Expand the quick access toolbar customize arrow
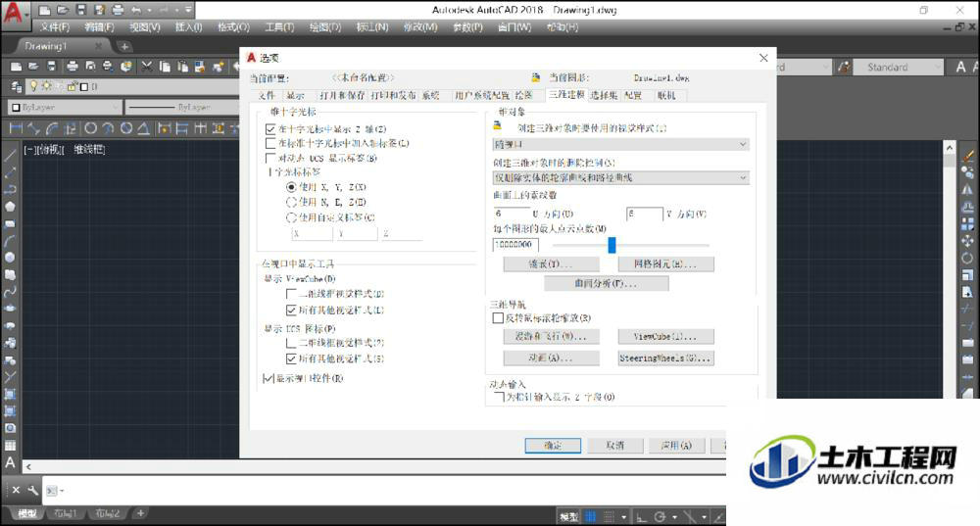The image size is (980, 526). (189, 10)
